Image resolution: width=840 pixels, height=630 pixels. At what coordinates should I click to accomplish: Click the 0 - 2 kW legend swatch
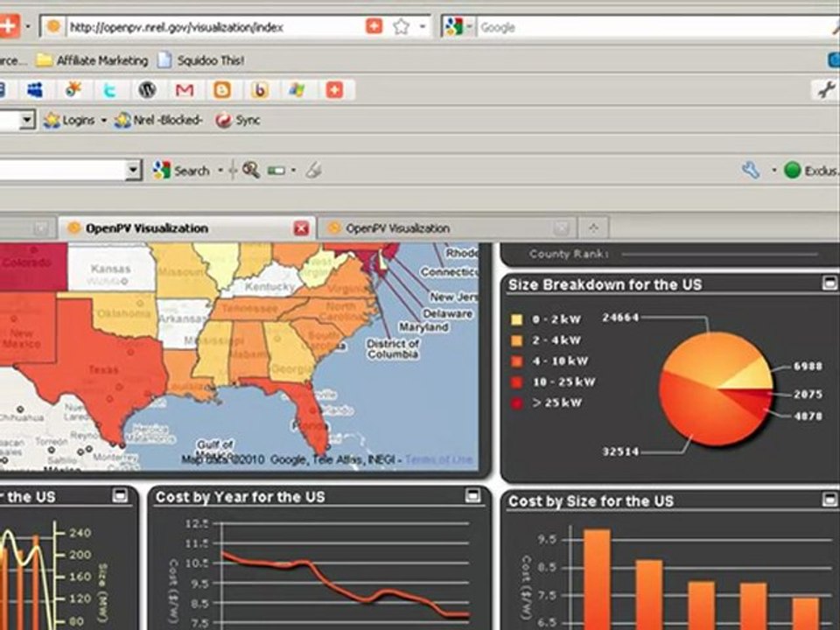[x=516, y=319]
